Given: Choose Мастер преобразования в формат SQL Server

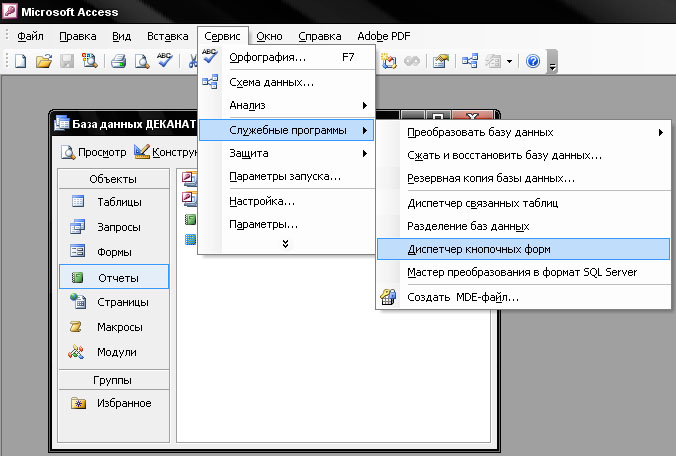Looking at the screenshot, I should pyautogui.click(x=523, y=272).
